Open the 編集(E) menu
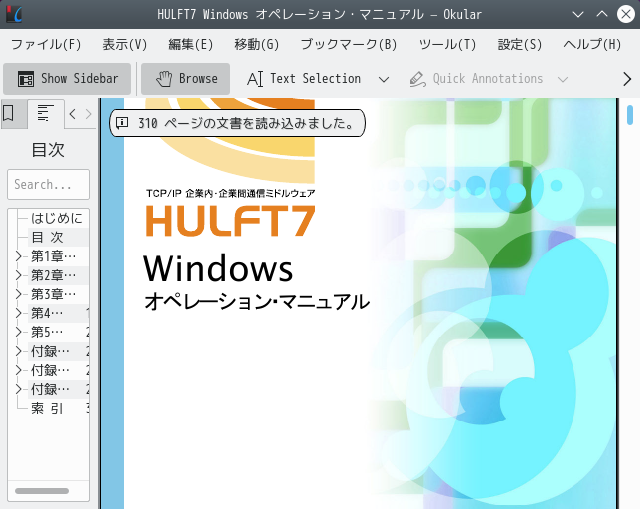The height and width of the screenshot is (509, 640). (191, 44)
